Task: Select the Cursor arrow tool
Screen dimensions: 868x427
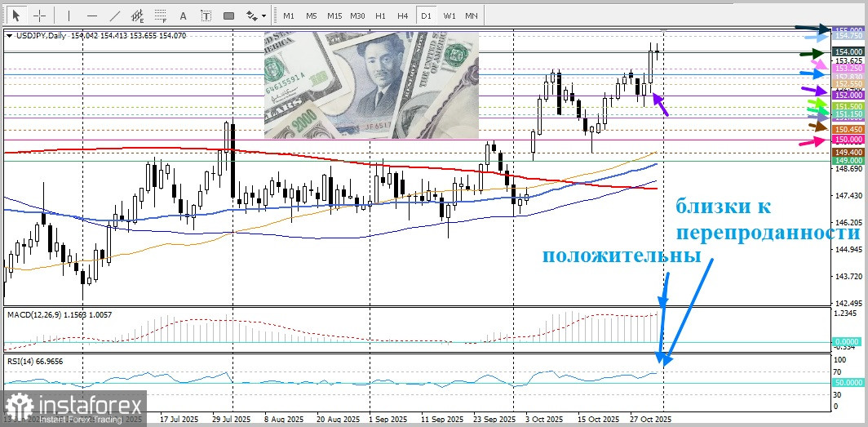Action: [16, 16]
